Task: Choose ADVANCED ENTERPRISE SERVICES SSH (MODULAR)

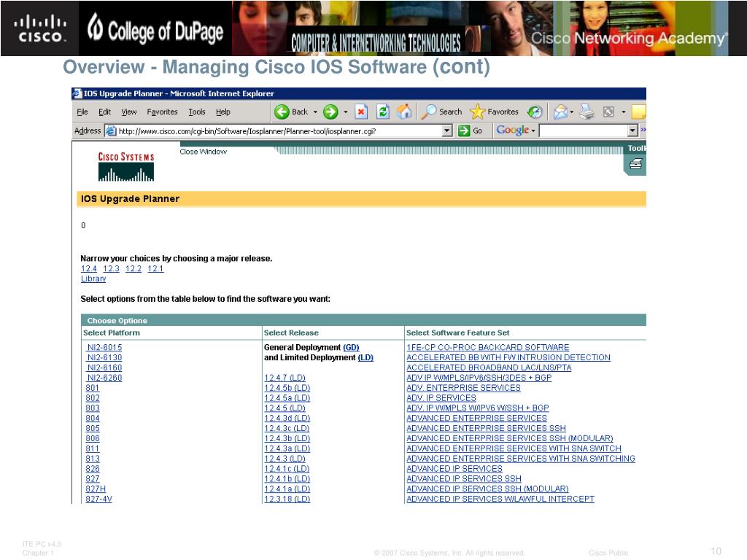Action: tap(510, 438)
